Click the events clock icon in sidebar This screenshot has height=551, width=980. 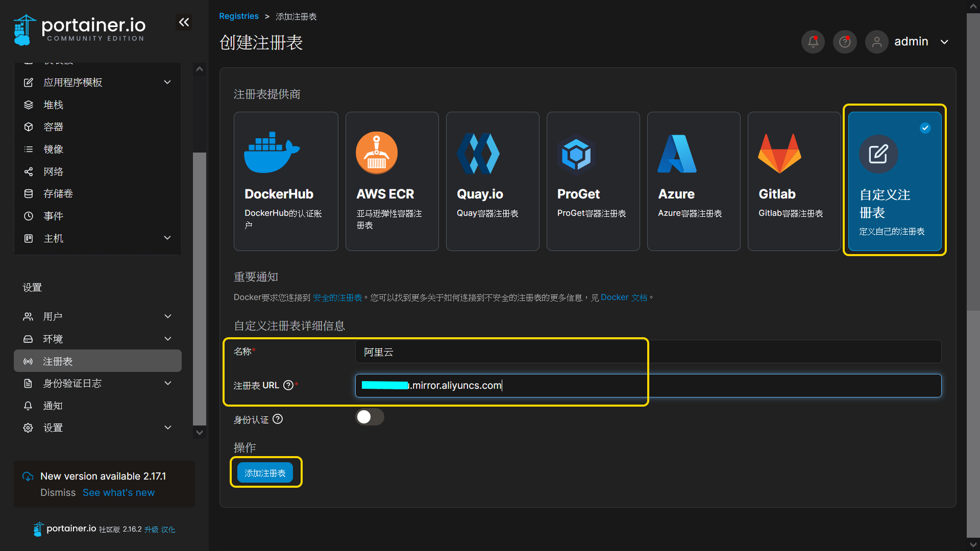[x=29, y=216]
